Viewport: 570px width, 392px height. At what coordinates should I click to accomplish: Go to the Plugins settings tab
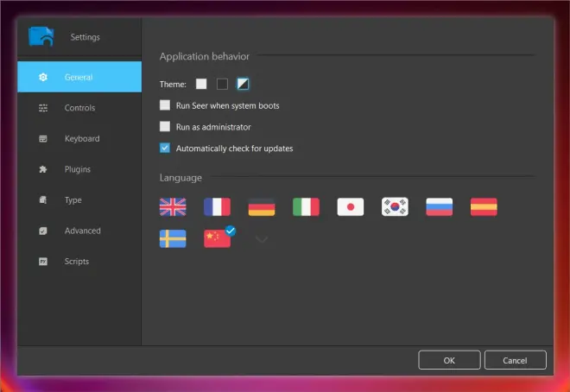(x=79, y=169)
